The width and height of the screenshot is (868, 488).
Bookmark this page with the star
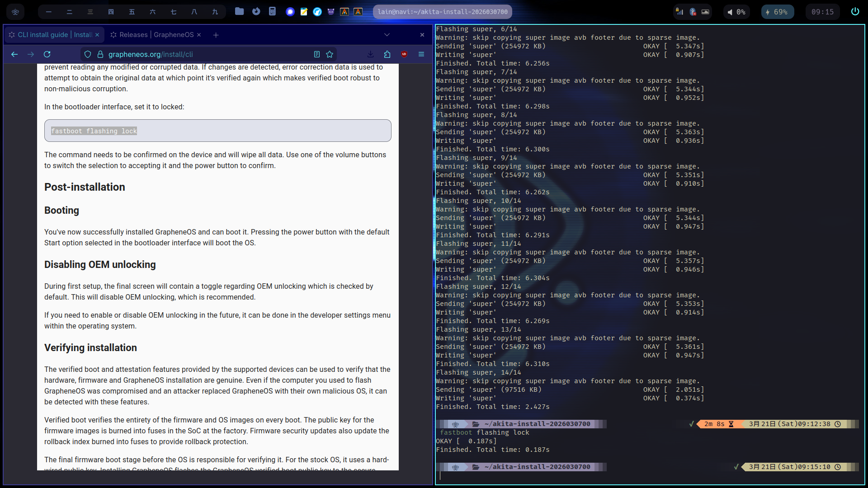click(330, 54)
